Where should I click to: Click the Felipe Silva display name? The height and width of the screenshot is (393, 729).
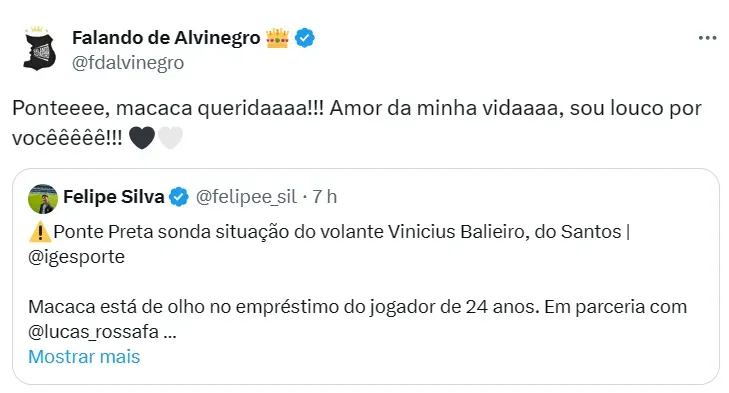[x=114, y=197]
